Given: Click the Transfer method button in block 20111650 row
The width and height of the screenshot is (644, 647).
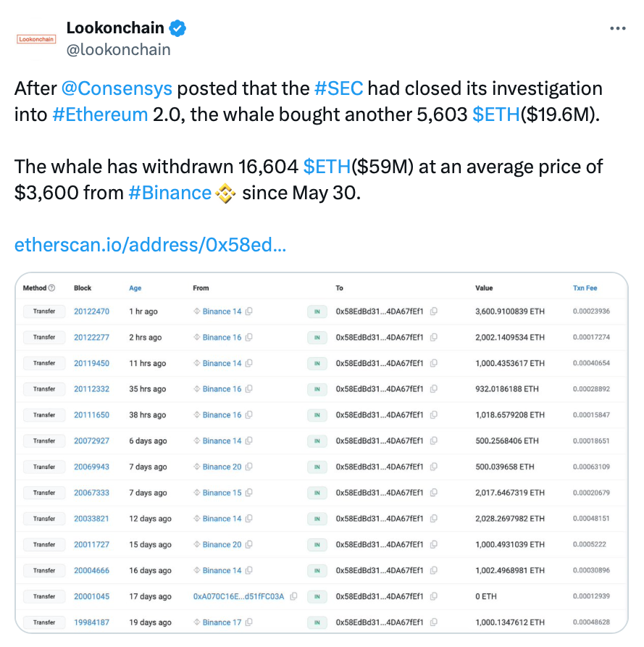Looking at the screenshot, I should (44, 415).
